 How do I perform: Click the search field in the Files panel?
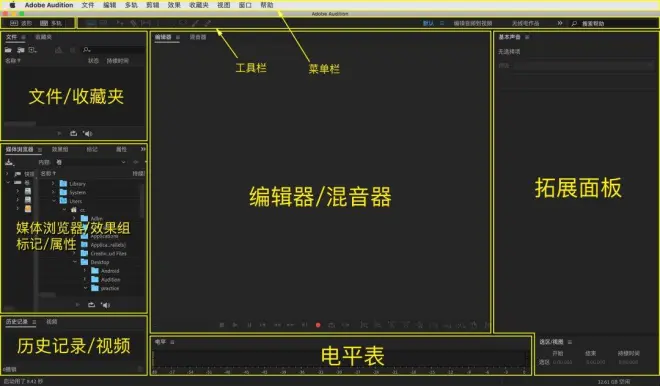tap(113, 50)
